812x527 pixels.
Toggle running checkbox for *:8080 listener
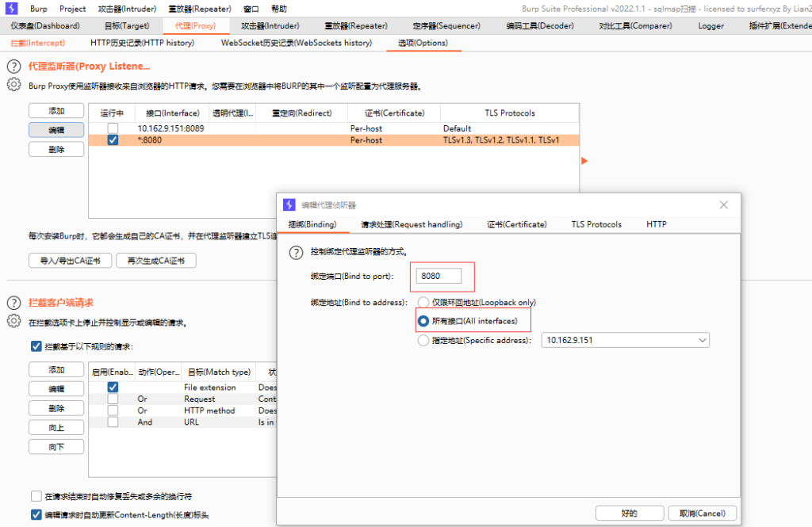(113, 140)
